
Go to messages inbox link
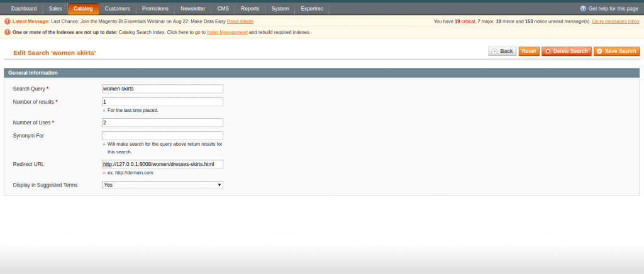[616, 21]
